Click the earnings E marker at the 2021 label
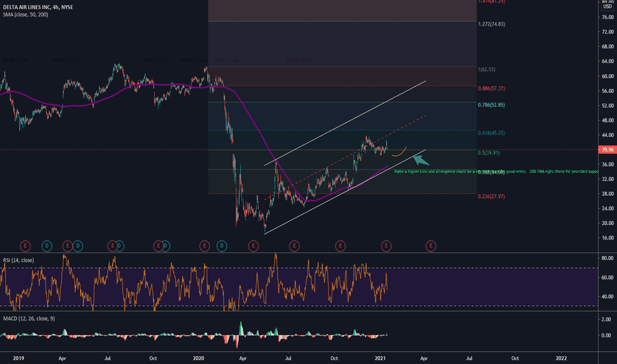This screenshot has width=617, height=364. (387, 246)
